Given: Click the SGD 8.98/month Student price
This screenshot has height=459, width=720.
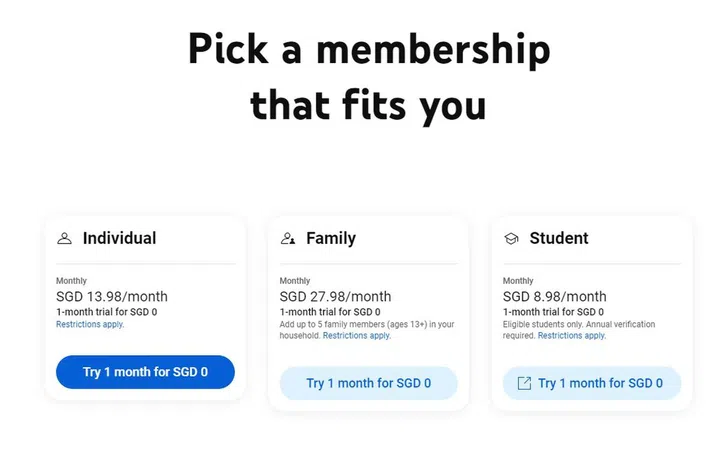Looking at the screenshot, I should [554, 296].
